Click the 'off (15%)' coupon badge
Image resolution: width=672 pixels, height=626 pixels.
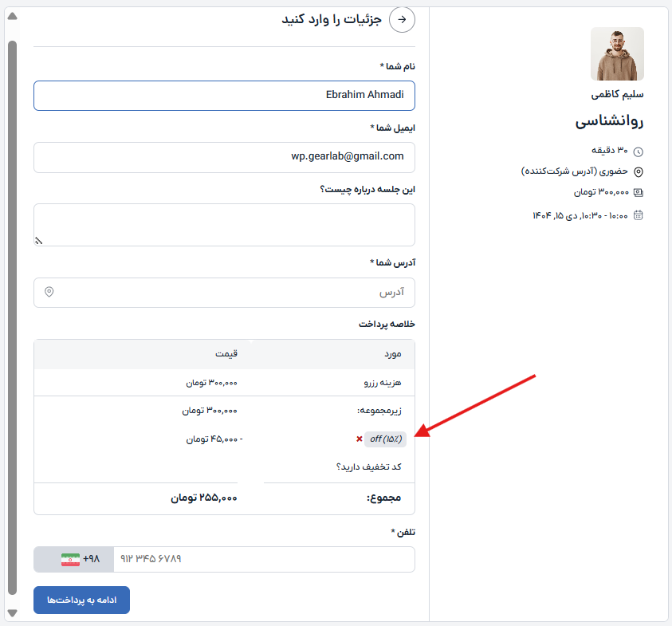pos(386,439)
